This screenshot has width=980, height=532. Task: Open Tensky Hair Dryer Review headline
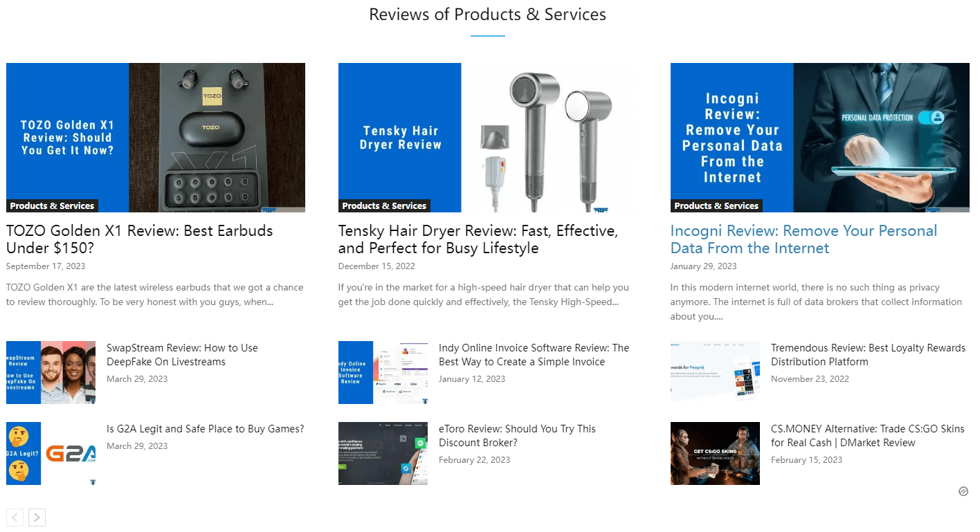click(x=478, y=239)
